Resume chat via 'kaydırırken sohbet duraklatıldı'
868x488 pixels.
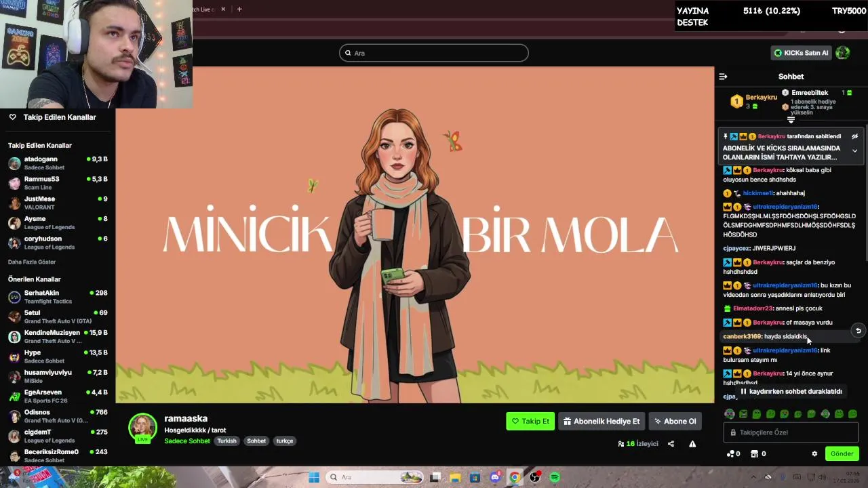click(x=791, y=391)
